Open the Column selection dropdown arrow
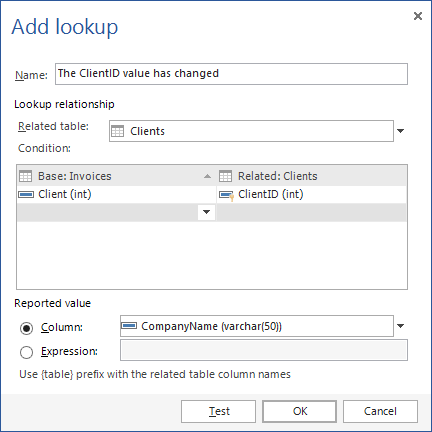This screenshot has width=432, height=432. pos(401,326)
